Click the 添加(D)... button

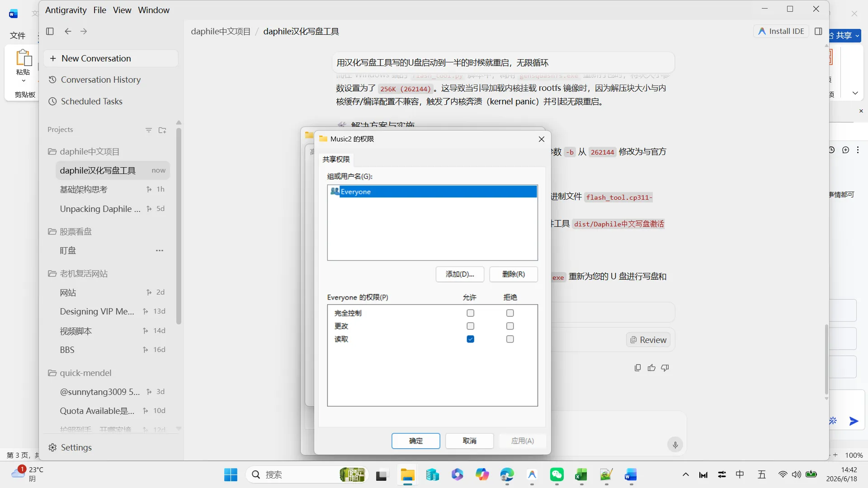[460, 274]
